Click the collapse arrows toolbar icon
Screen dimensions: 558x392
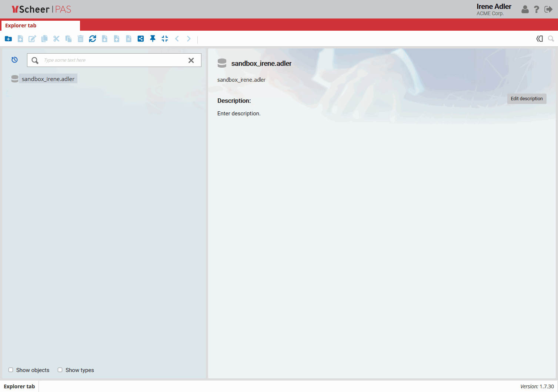click(165, 39)
